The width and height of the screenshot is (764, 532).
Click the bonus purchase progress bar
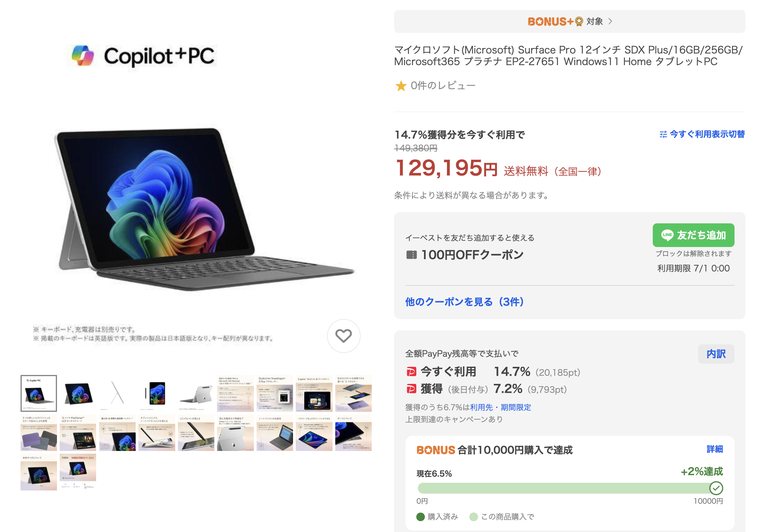tap(570, 488)
